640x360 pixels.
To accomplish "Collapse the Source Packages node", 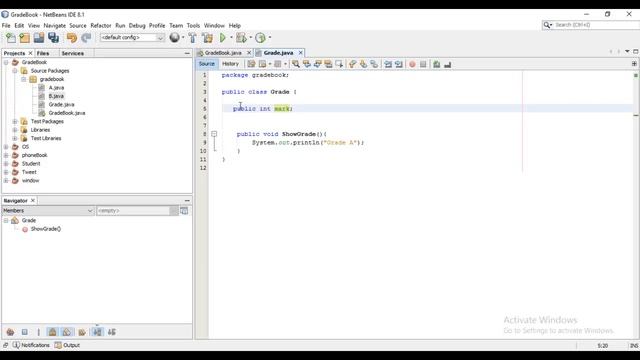I will point(15,71).
